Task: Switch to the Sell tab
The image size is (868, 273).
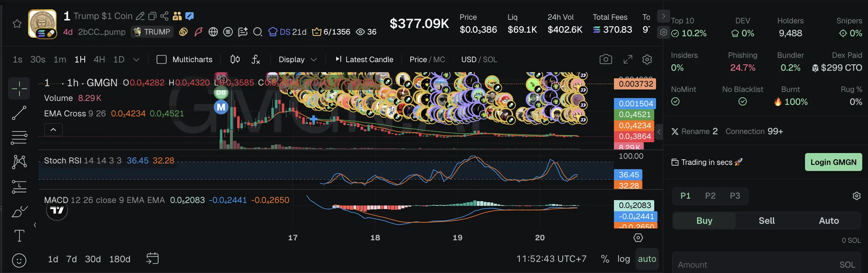Action: (767, 221)
